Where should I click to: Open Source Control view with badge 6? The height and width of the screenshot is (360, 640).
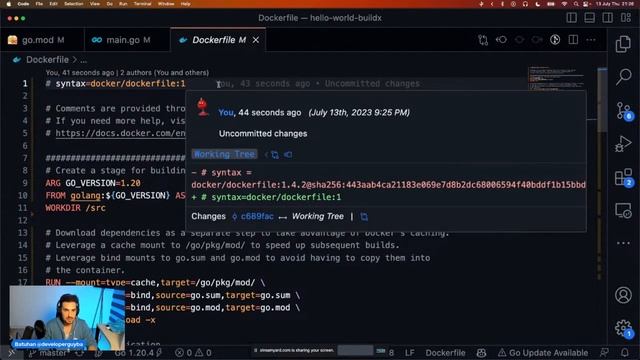coord(624,111)
